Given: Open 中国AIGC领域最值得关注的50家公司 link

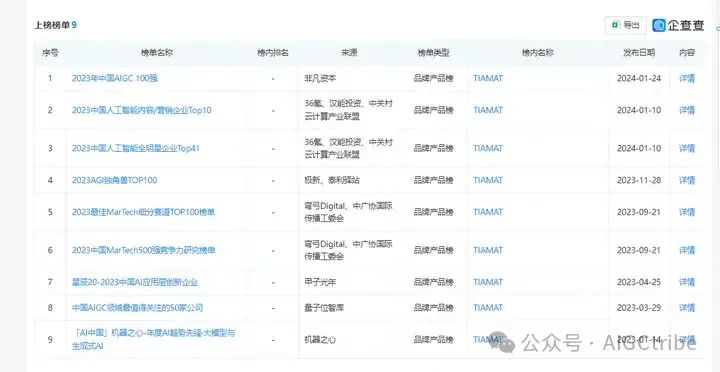Looking at the screenshot, I should (x=137, y=308).
